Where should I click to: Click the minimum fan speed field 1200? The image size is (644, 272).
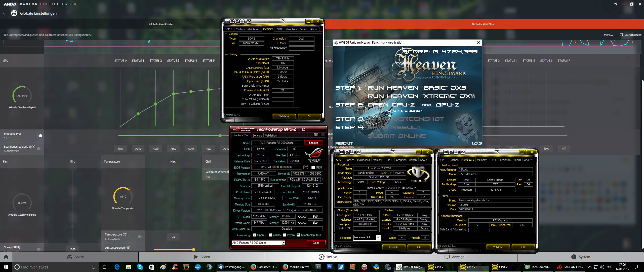tap(72, 249)
